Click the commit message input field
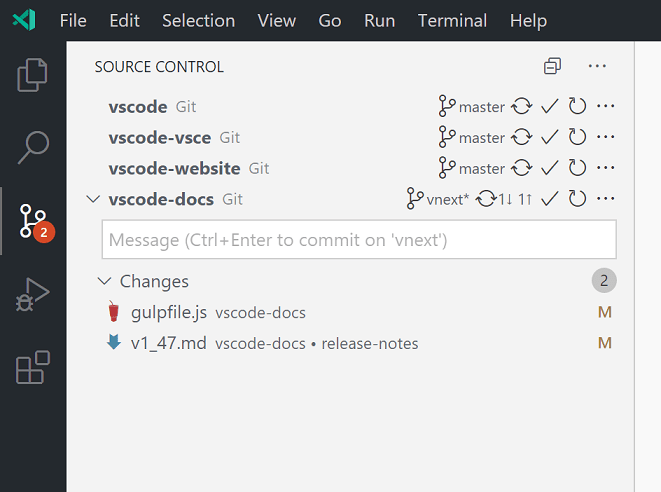 359,240
